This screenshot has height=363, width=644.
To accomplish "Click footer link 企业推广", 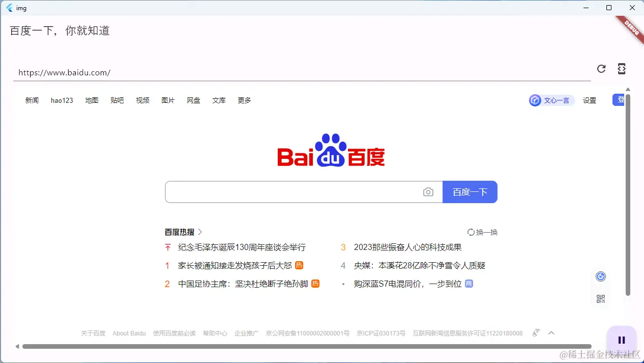I will [246, 333].
